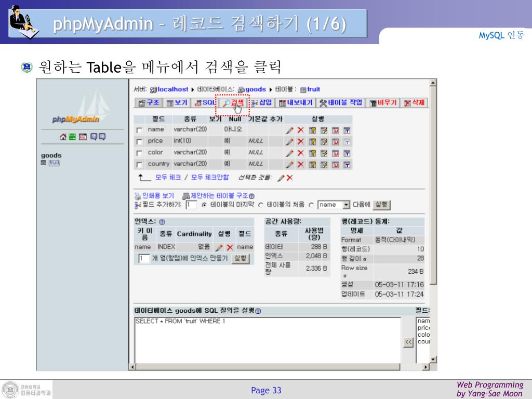
Task: Click the SQL query text area
Action: point(268,340)
